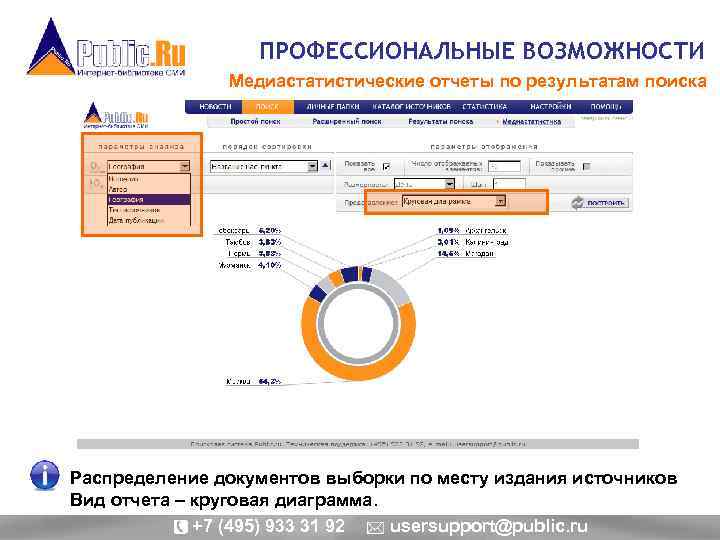720x540 pixels.
Task: Click the large Public.Ru slide logo
Action: click(107, 48)
